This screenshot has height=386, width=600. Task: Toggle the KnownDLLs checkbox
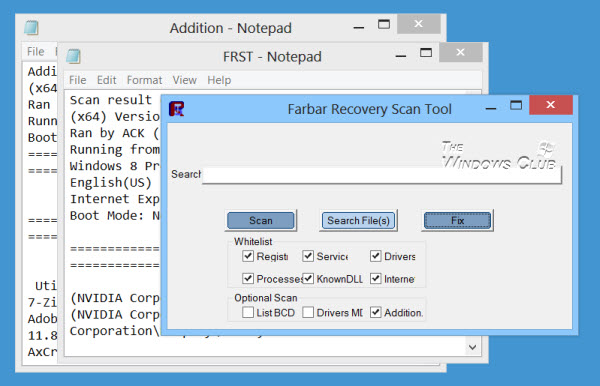(308, 279)
